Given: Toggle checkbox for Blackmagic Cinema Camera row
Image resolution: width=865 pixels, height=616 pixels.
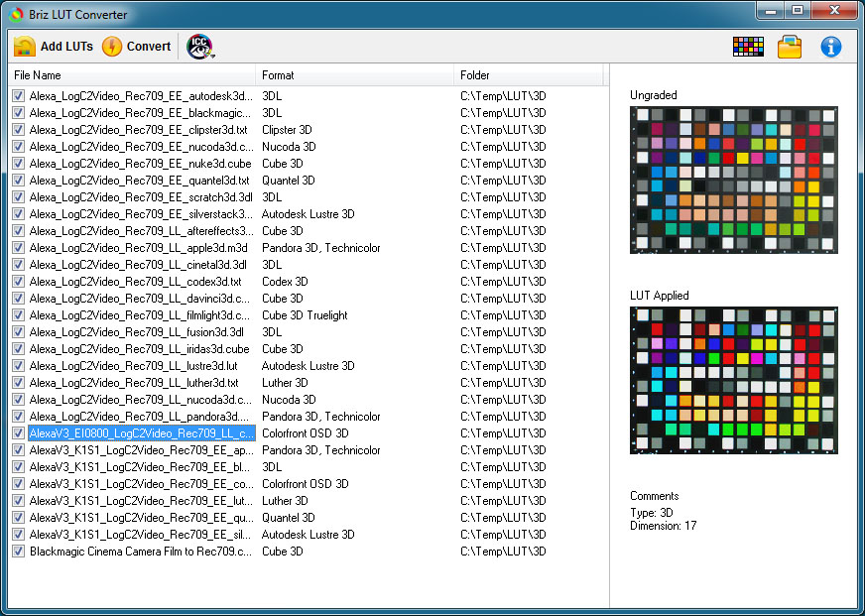Looking at the screenshot, I should (19, 551).
